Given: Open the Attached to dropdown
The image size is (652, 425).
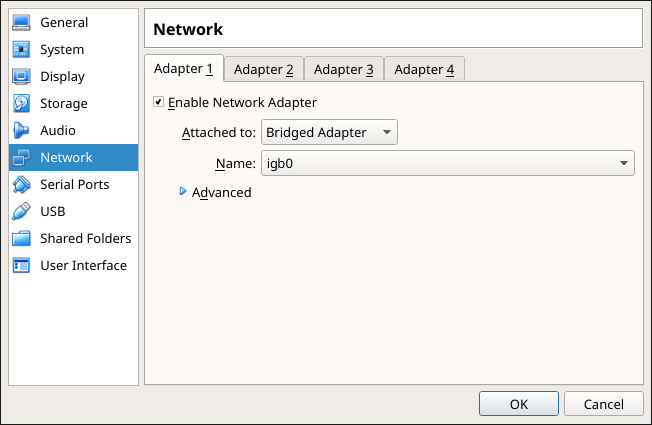Looking at the screenshot, I should [x=329, y=132].
